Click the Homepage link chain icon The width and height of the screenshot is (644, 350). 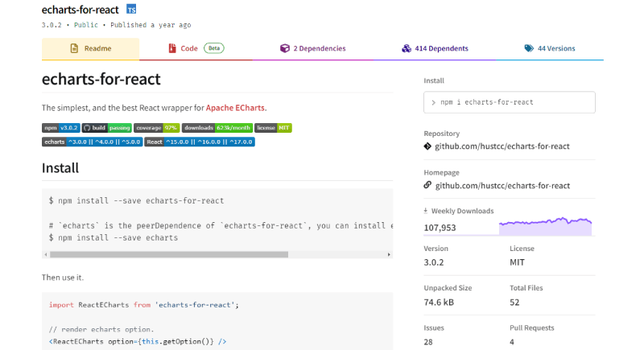coord(427,185)
